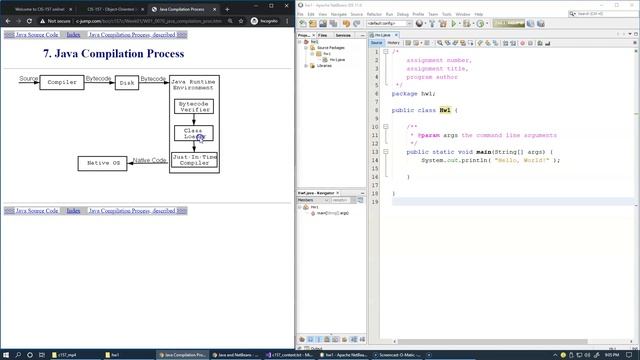
Task: Click New Project icon in NetBeans toolbar
Action: [x=313, y=24]
